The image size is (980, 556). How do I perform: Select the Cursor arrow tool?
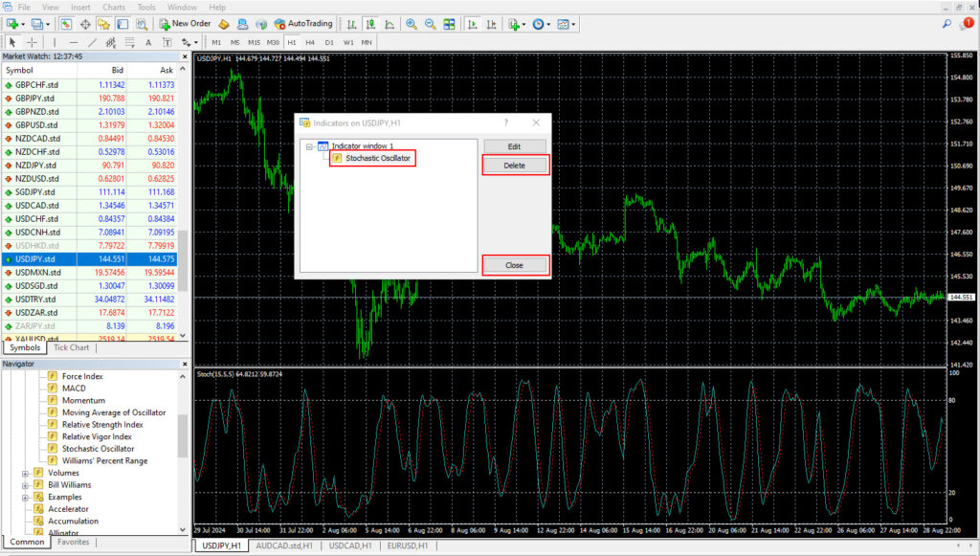[12, 42]
